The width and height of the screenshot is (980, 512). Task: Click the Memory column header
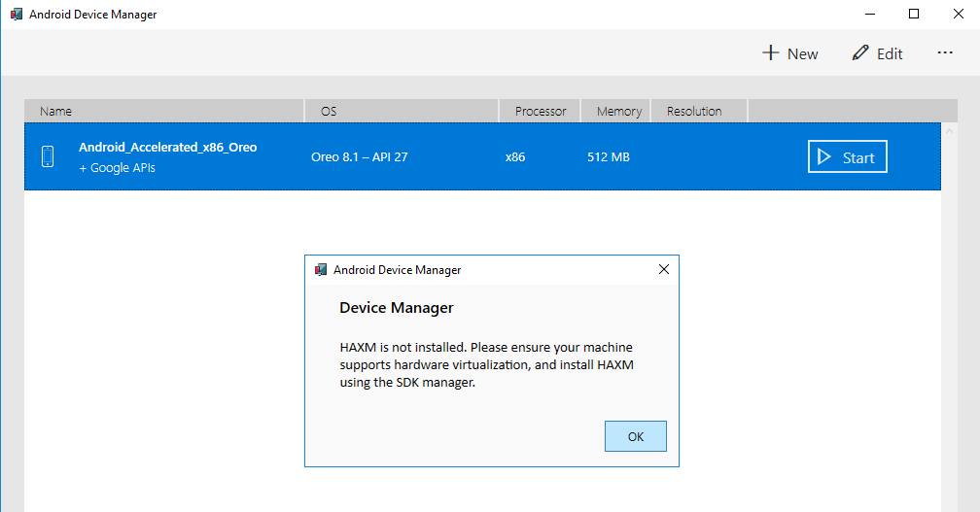click(616, 111)
